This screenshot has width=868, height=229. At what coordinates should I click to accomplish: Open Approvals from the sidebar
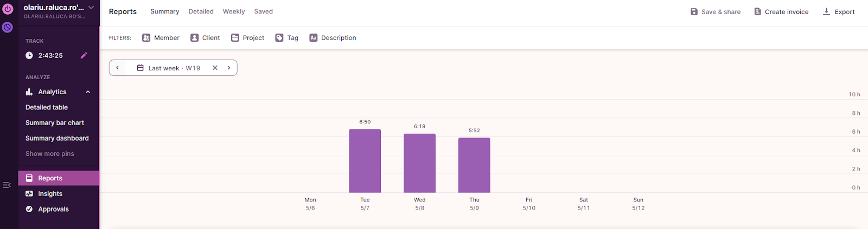click(53, 209)
